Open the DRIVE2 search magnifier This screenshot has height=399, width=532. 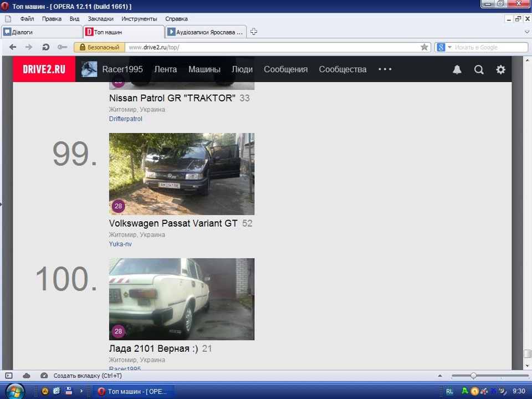click(479, 70)
